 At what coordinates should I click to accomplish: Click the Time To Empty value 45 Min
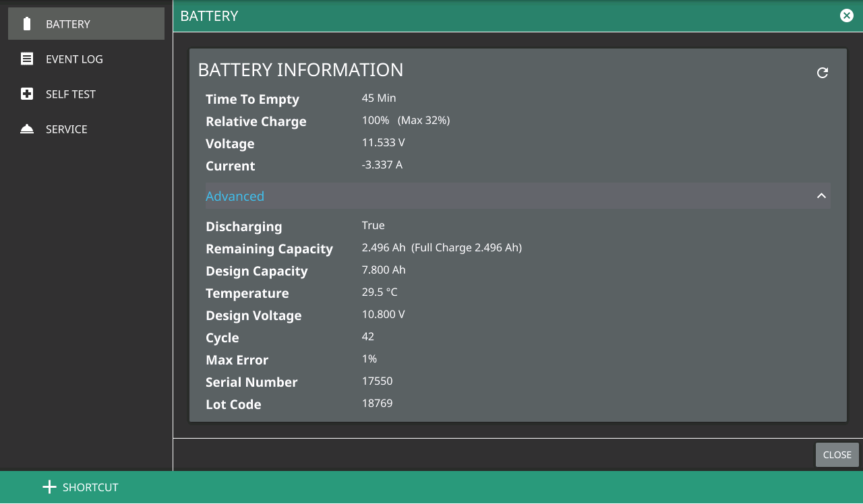tap(379, 98)
